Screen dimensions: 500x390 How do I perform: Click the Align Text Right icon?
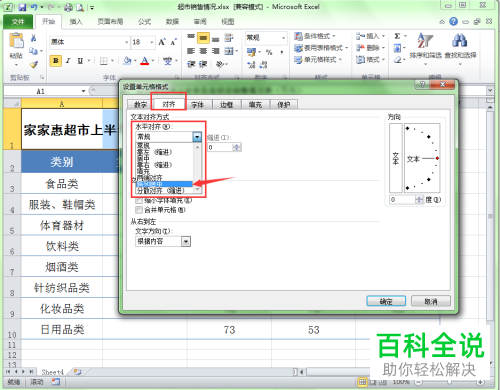216,51
